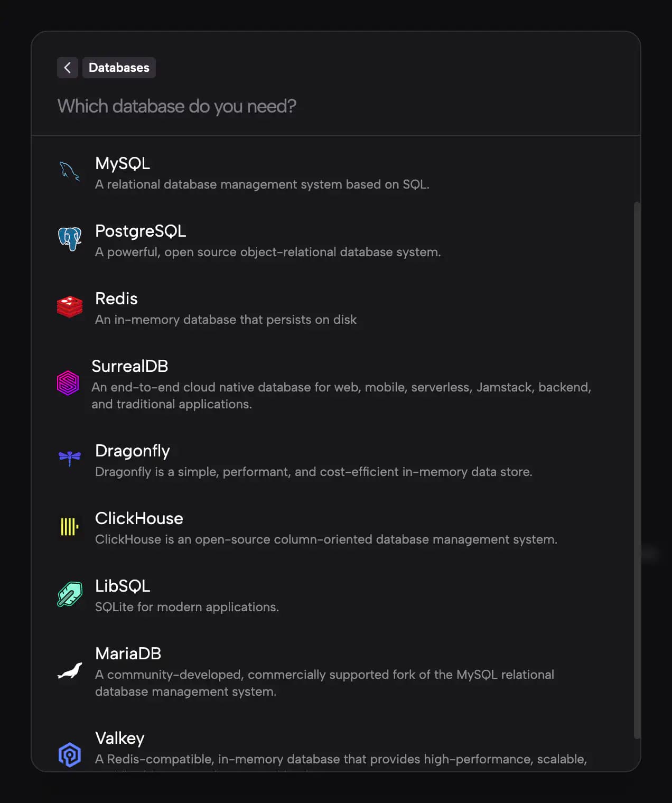Click the Valkey hexagon icon
The width and height of the screenshot is (672, 803).
(70, 754)
